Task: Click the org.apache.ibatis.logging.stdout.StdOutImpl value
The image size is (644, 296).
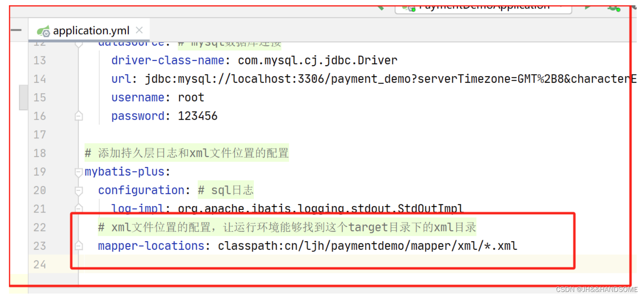Action: coord(320,208)
